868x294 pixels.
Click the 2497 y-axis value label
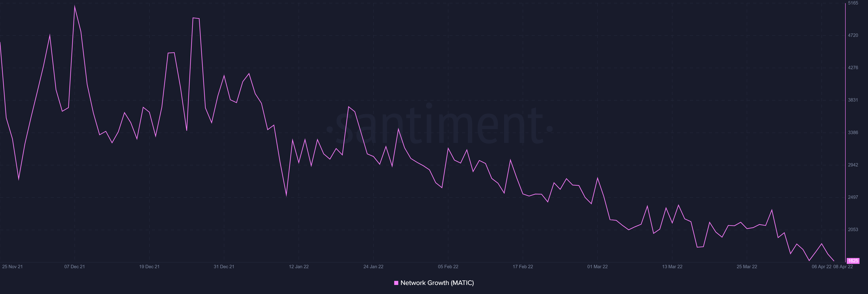pos(853,197)
